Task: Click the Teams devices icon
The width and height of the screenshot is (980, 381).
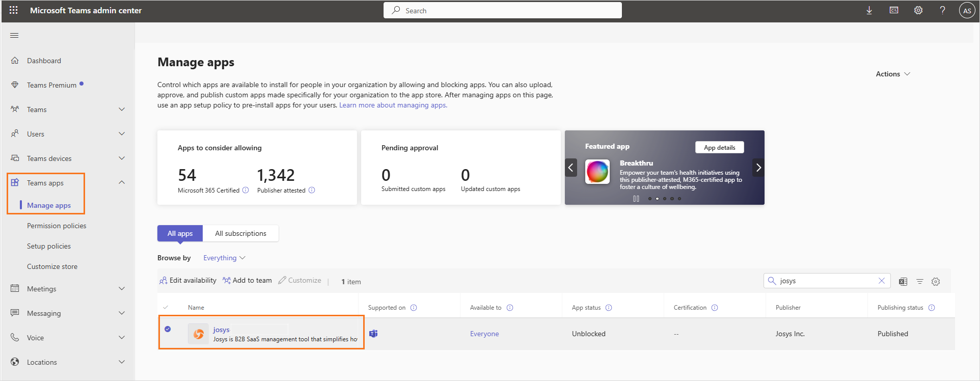Action: point(15,158)
